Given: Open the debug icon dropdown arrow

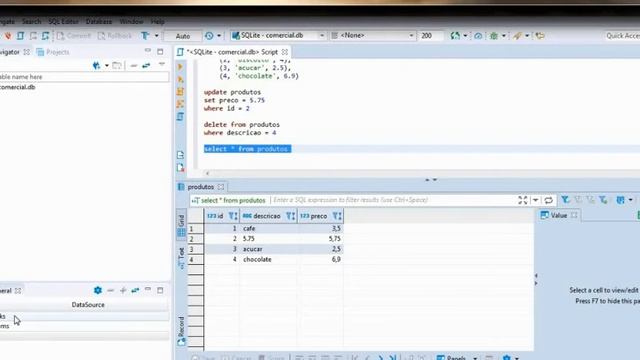Looking at the screenshot, I should click(504, 36).
